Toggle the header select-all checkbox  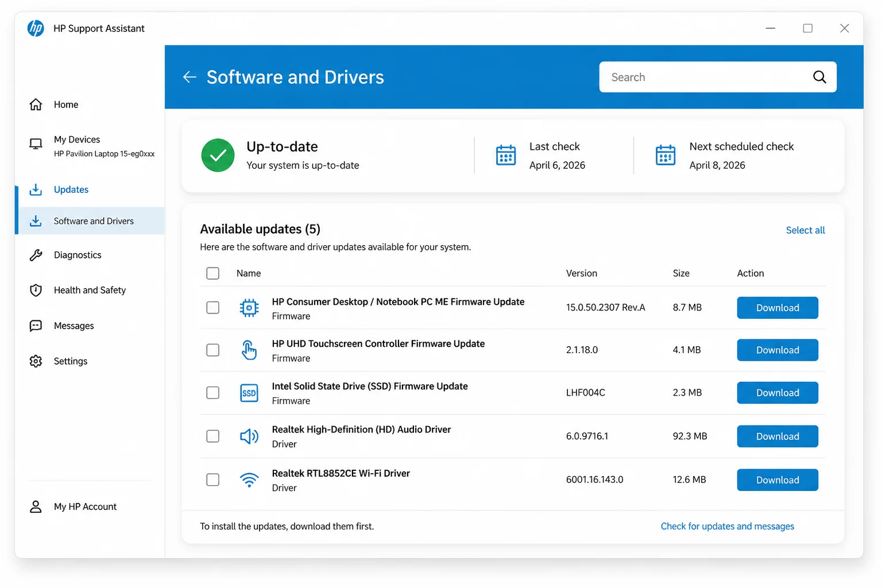[x=213, y=273]
